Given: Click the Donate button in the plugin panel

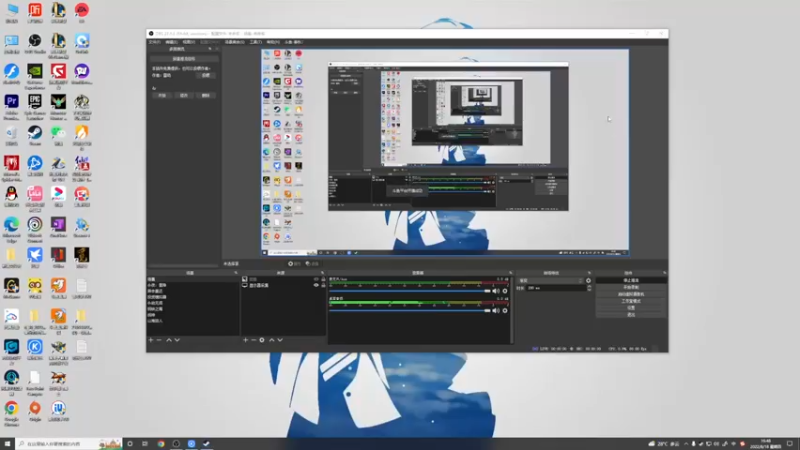Looking at the screenshot, I should coord(206,76).
